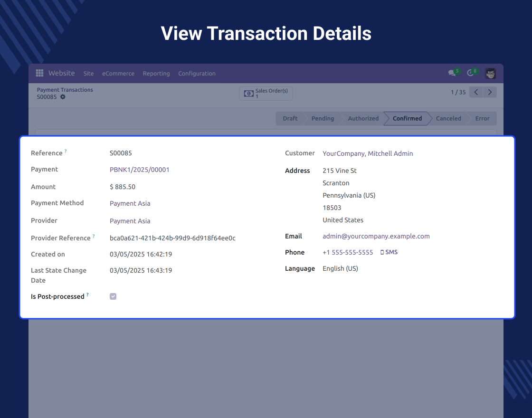Open payment PBNK1/2025/00001 link
The width and height of the screenshot is (532, 418).
[x=140, y=170]
